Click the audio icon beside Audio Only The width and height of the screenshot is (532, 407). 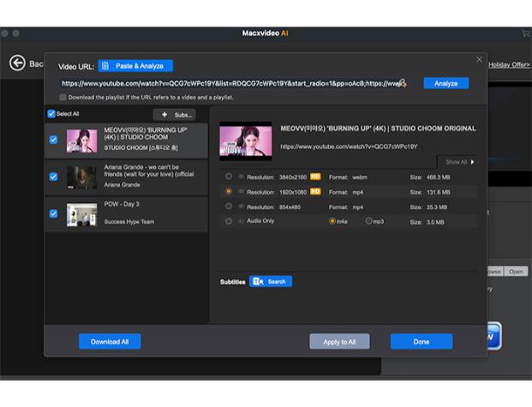point(242,221)
